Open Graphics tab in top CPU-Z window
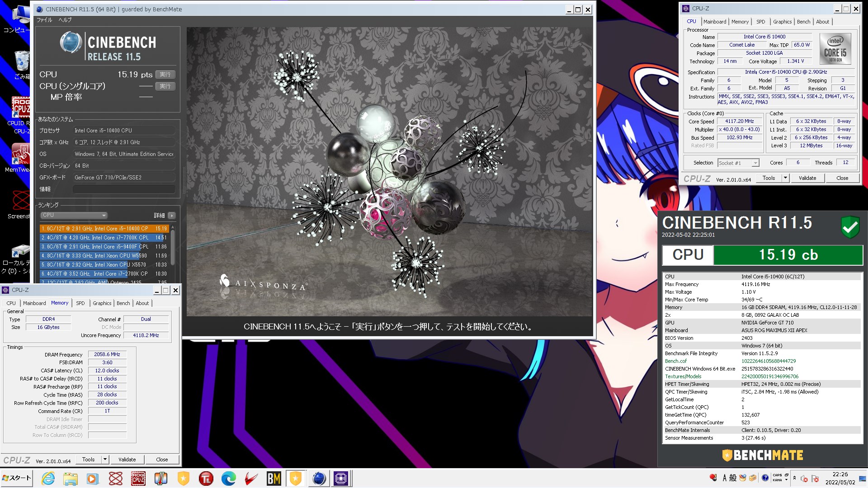This screenshot has height=488, width=868. pyautogui.click(x=782, y=22)
